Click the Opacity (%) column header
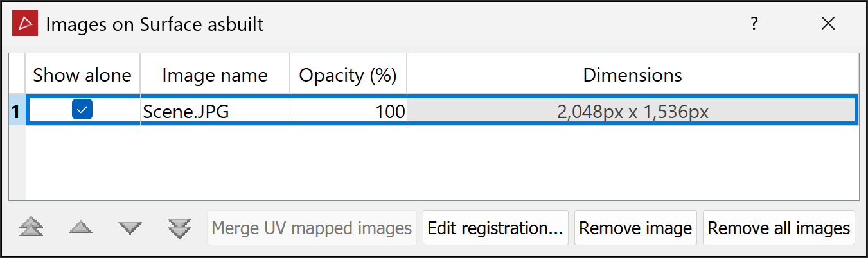 348,75
